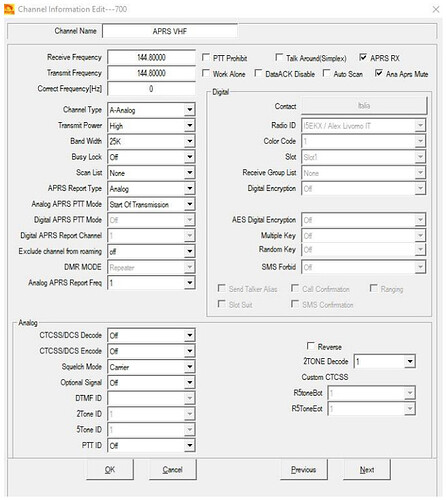The image size is (446, 500).
Task: Click the Cancel button
Action: 173,469
